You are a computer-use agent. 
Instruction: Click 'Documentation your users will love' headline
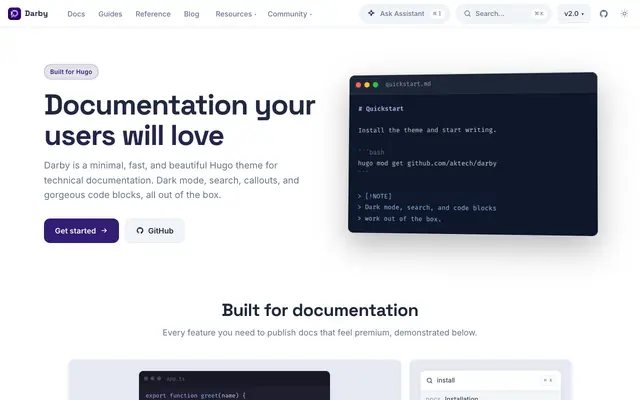tap(180, 120)
